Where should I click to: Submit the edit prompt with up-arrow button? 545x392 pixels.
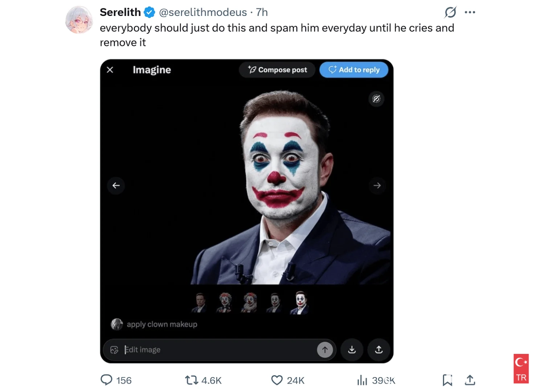pyautogui.click(x=325, y=350)
